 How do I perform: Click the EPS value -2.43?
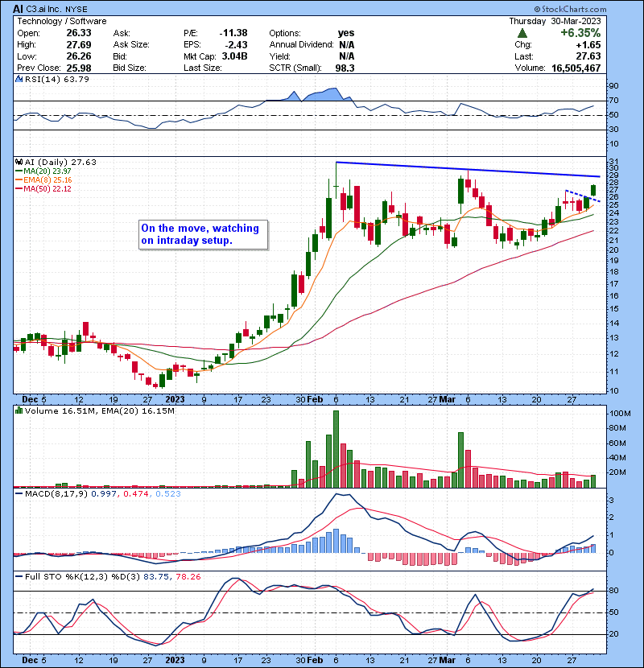click(236, 45)
